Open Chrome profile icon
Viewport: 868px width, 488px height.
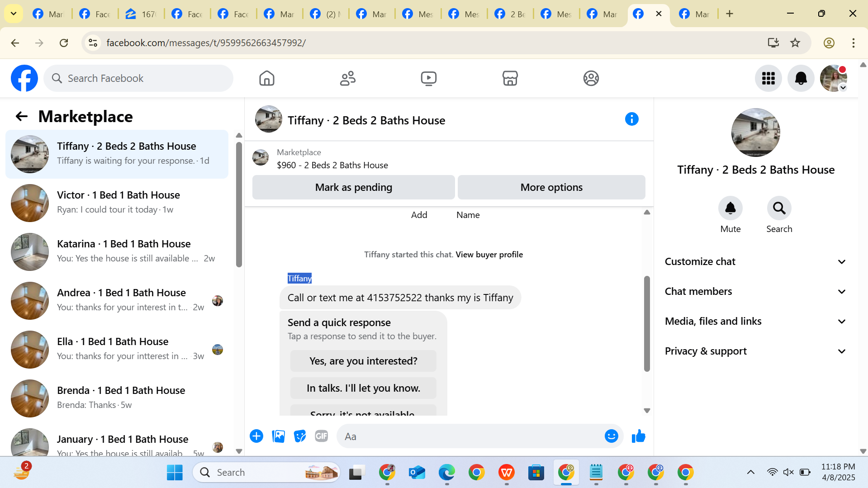pyautogui.click(x=829, y=43)
